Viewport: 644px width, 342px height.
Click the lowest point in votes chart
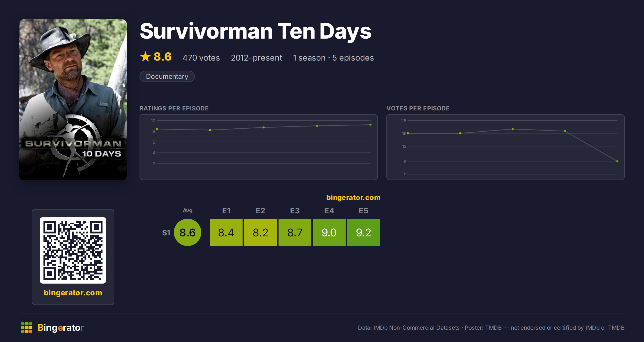[x=617, y=161]
